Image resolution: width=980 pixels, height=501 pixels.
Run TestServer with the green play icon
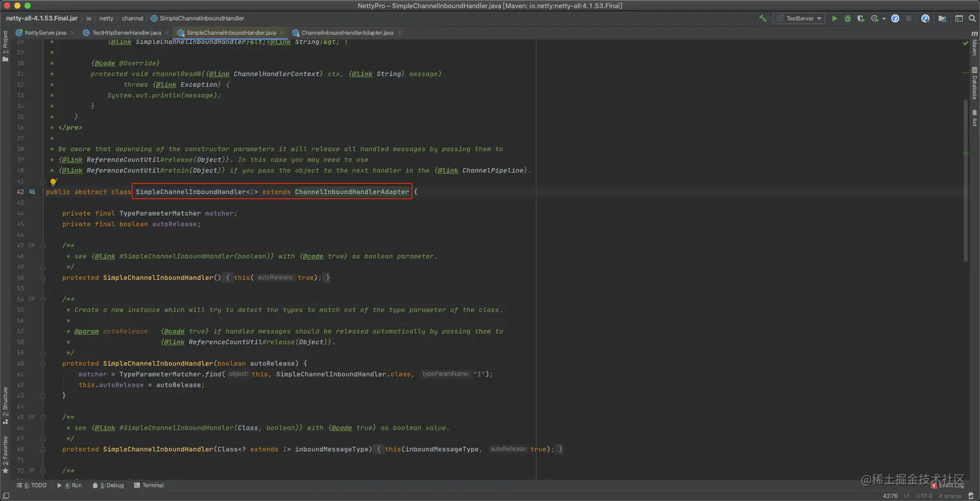point(835,19)
